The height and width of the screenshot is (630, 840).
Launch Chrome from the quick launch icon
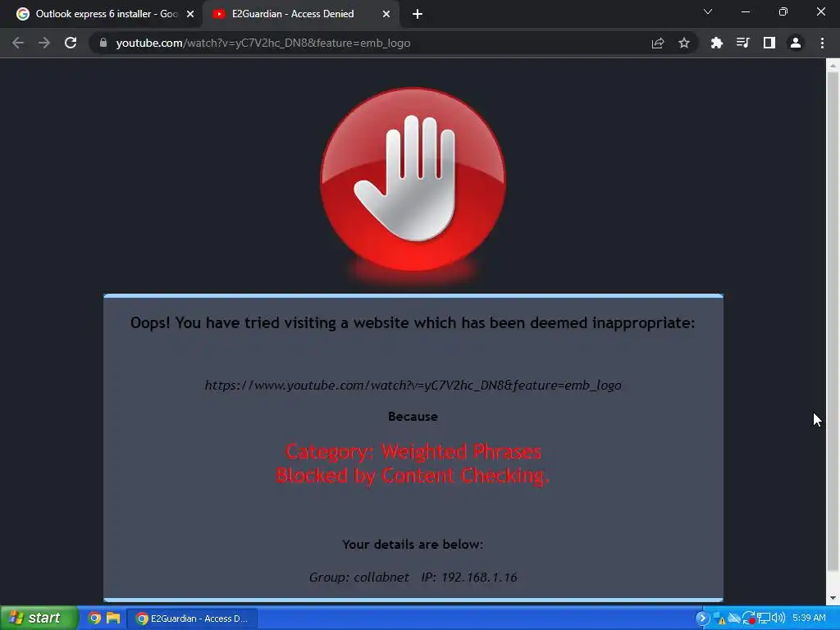(x=94, y=619)
